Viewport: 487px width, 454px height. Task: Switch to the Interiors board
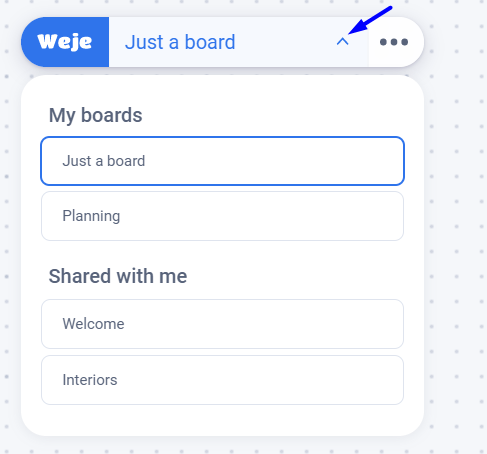222,380
